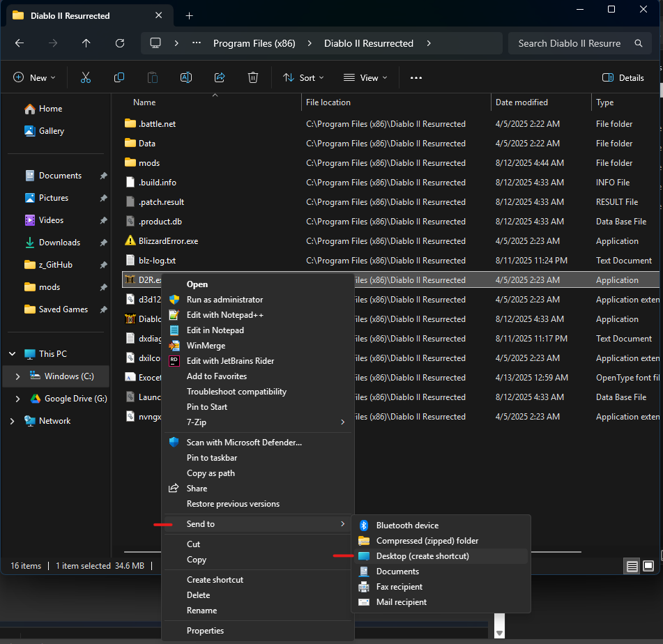Click the Compressed (zipped) folder icon

point(364,541)
